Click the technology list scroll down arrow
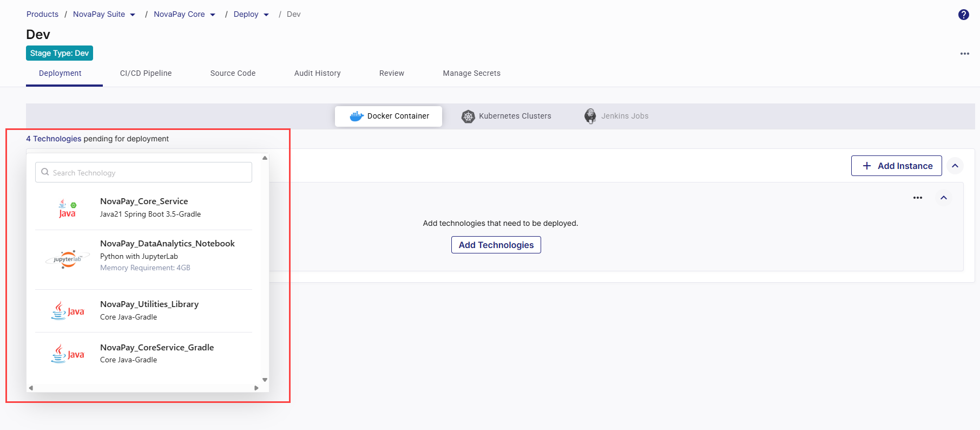980x430 pixels. point(265,380)
